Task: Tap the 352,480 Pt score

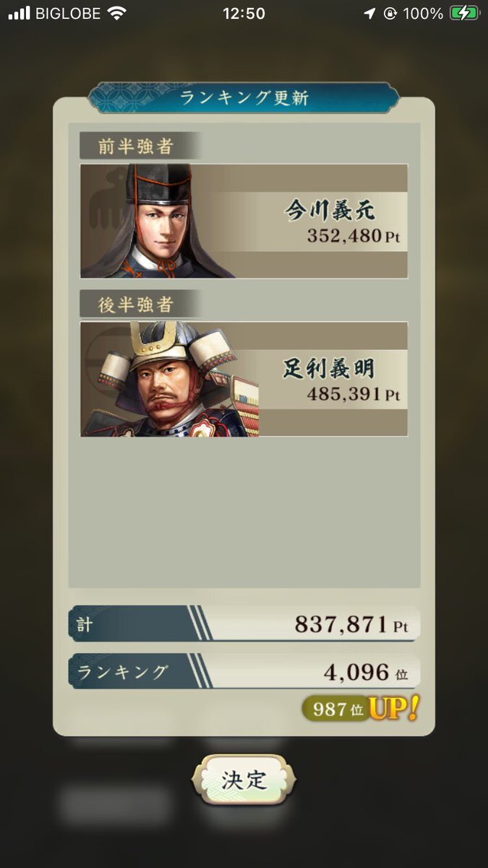Action: [353, 237]
